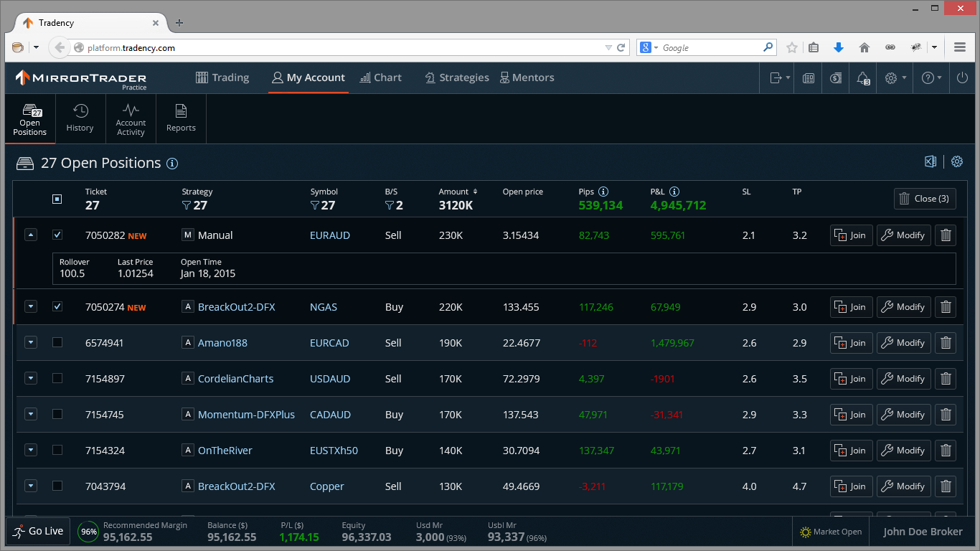Expand details of ticket 7154324
The width and height of the screenshot is (980, 551).
click(x=30, y=450)
